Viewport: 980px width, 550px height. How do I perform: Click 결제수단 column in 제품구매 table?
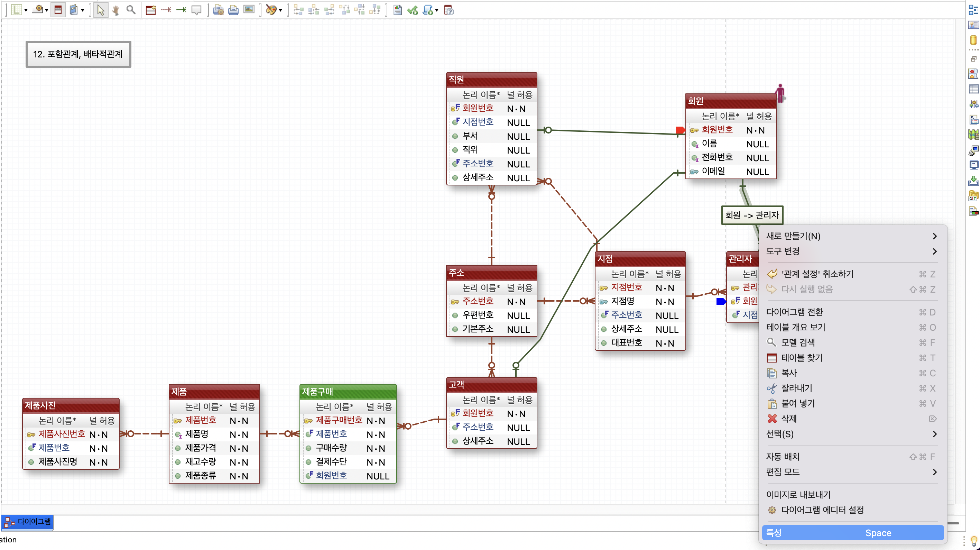click(348, 462)
